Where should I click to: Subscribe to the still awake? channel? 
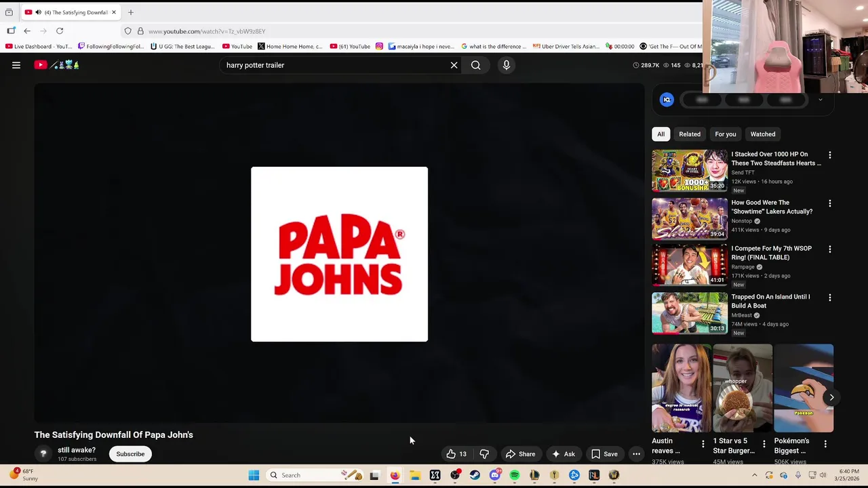click(x=130, y=454)
